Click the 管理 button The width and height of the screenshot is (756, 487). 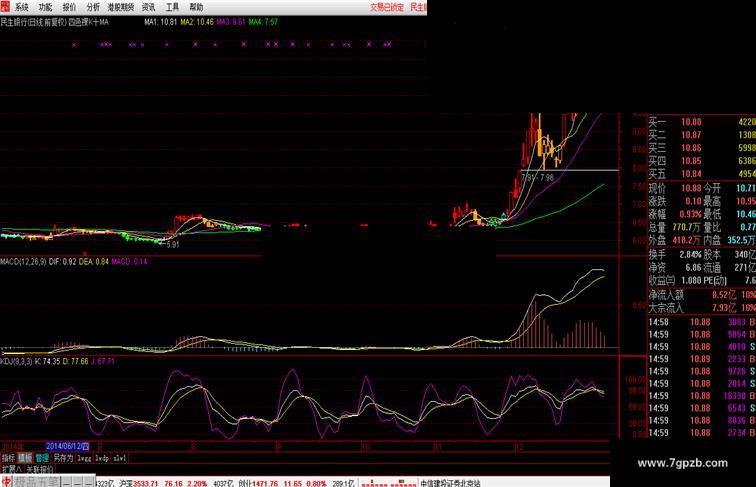tap(42, 458)
